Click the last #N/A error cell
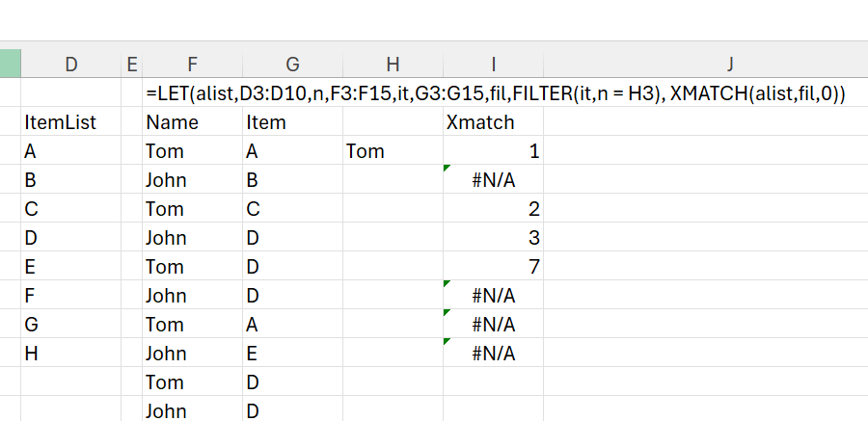868x421 pixels. click(x=494, y=354)
